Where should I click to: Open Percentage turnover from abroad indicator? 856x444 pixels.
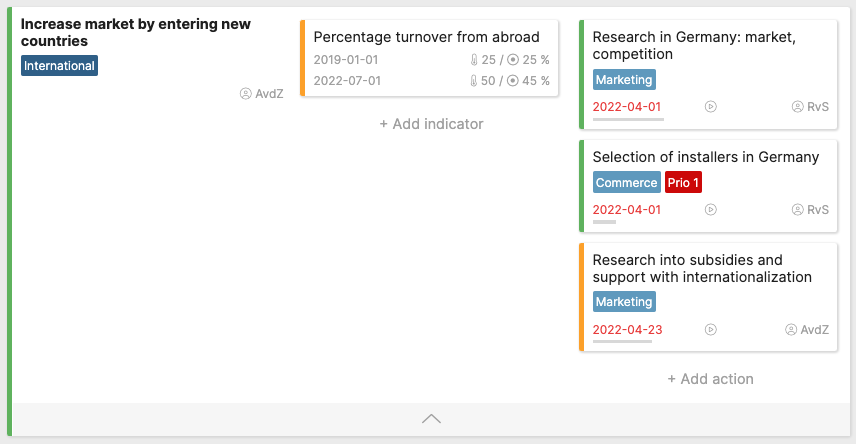pyautogui.click(x=426, y=37)
